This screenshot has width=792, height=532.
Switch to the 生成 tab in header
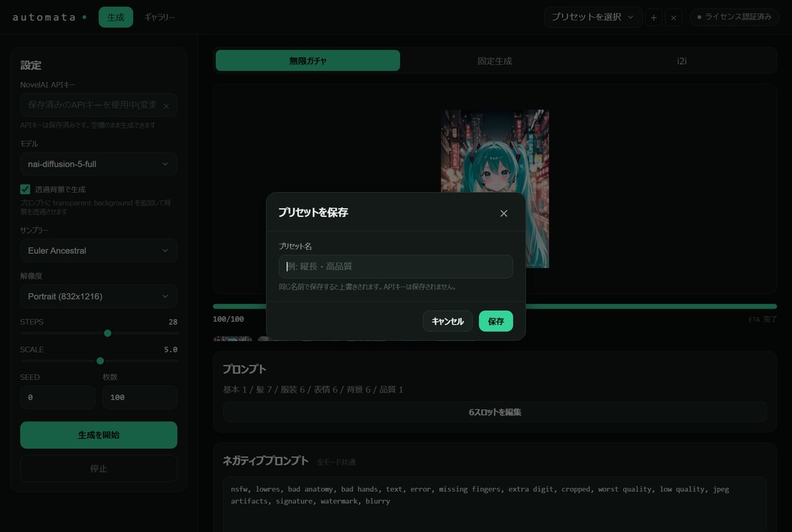(x=116, y=17)
